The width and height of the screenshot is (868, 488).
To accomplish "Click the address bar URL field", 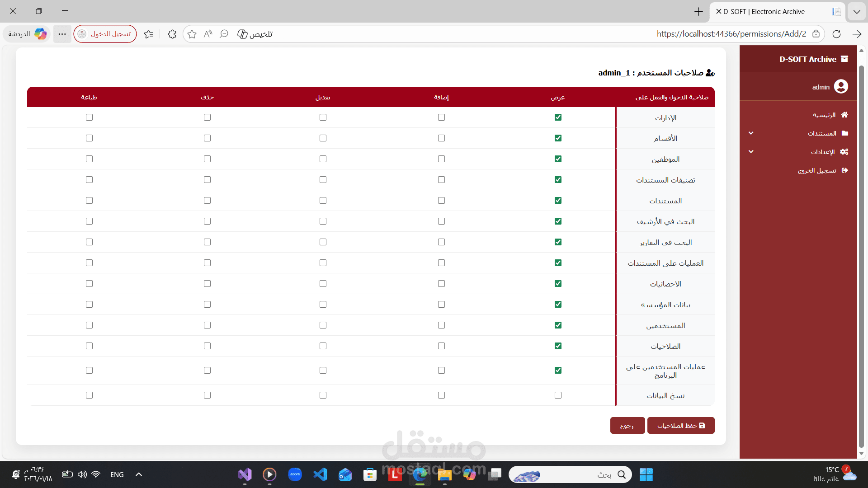I will (x=497, y=34).
